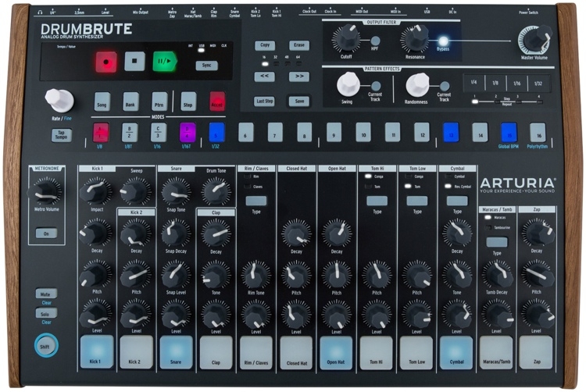Trigger the Clap pad

pyautogui.click(x=216, y=352)
